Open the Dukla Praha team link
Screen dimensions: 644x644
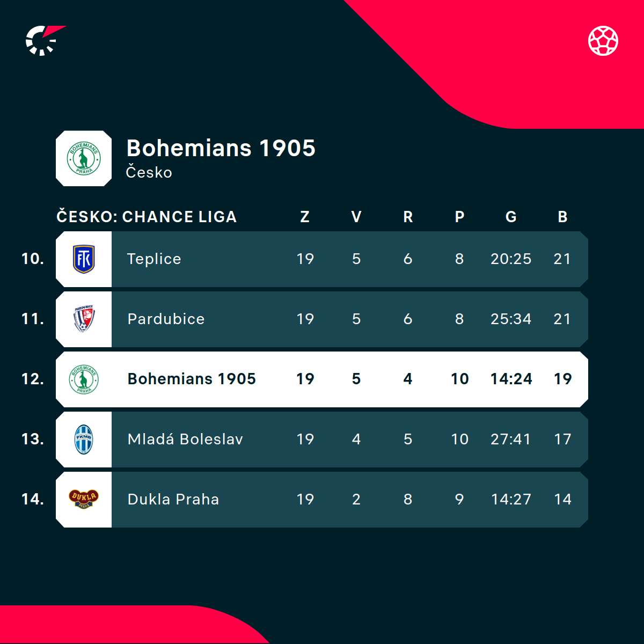[x=173, y=499]
